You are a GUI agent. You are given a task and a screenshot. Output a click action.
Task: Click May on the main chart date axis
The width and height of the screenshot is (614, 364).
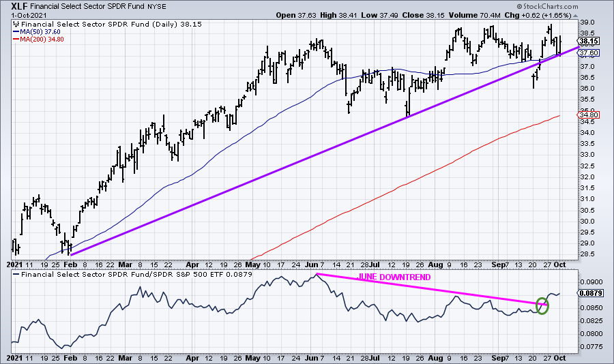click(253, 264)
